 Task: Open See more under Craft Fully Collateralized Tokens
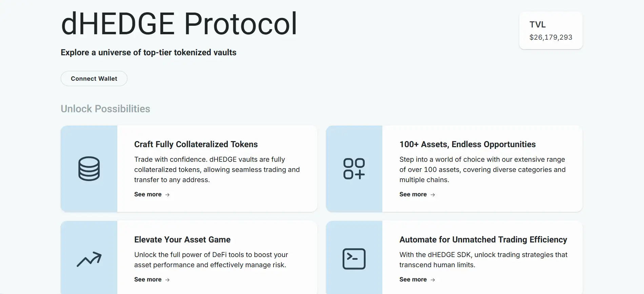pos(148,194)
